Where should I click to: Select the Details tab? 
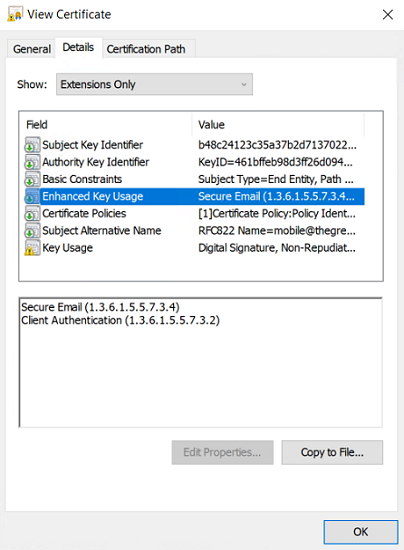coord(78,47)
